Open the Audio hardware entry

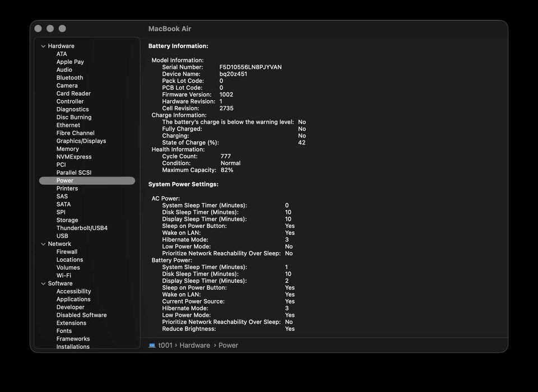(64, 69)
